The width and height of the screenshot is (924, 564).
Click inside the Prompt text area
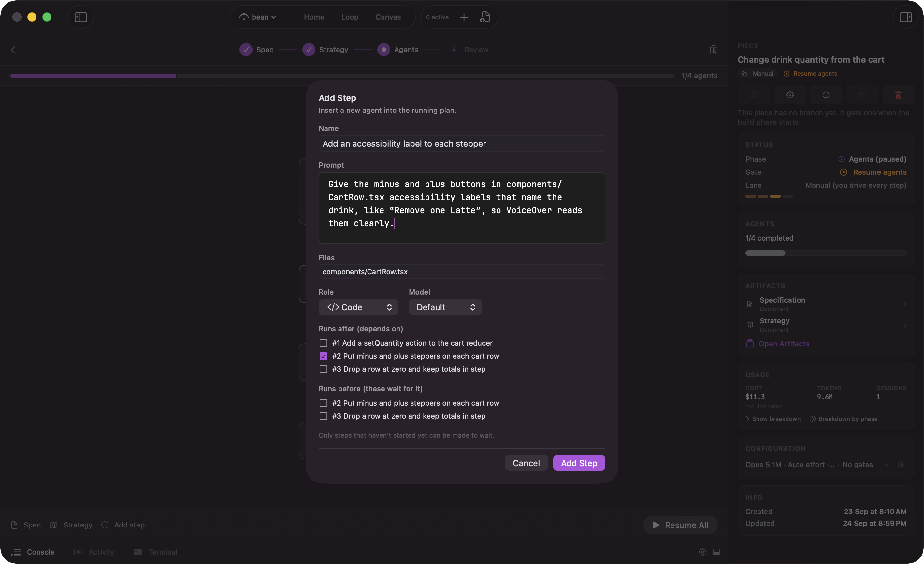pos(462,208)
